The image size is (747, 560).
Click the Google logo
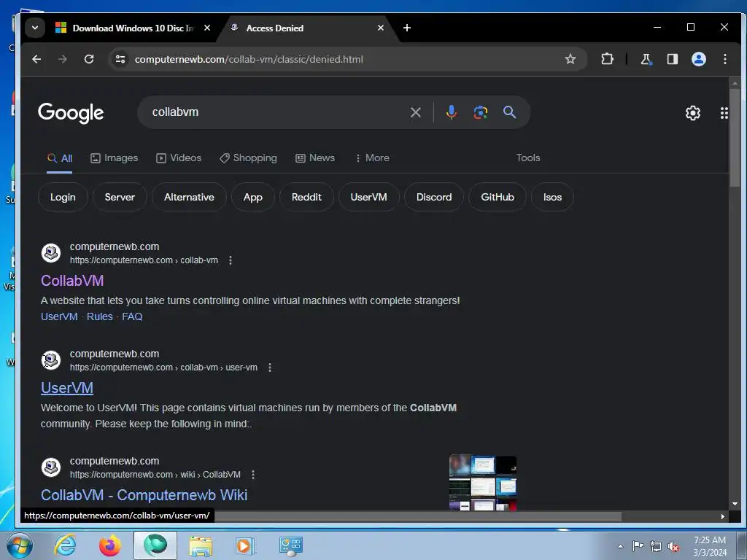point(71,113)
